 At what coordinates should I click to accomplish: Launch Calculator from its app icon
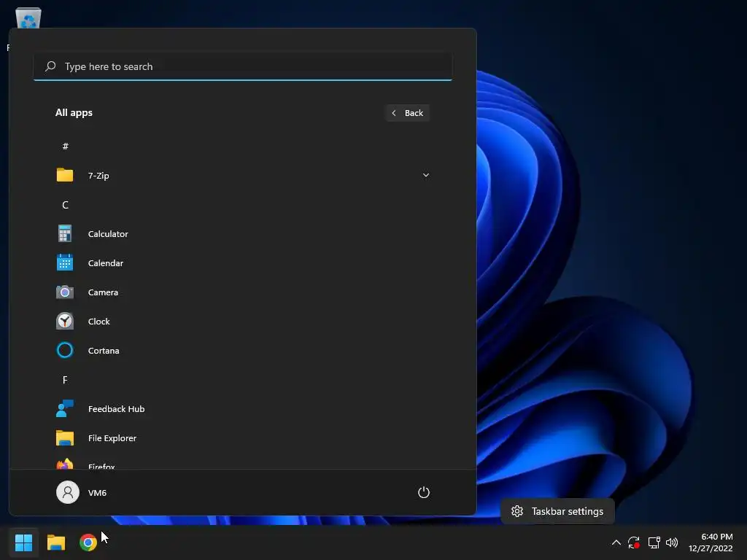click(x=65, y=234)
